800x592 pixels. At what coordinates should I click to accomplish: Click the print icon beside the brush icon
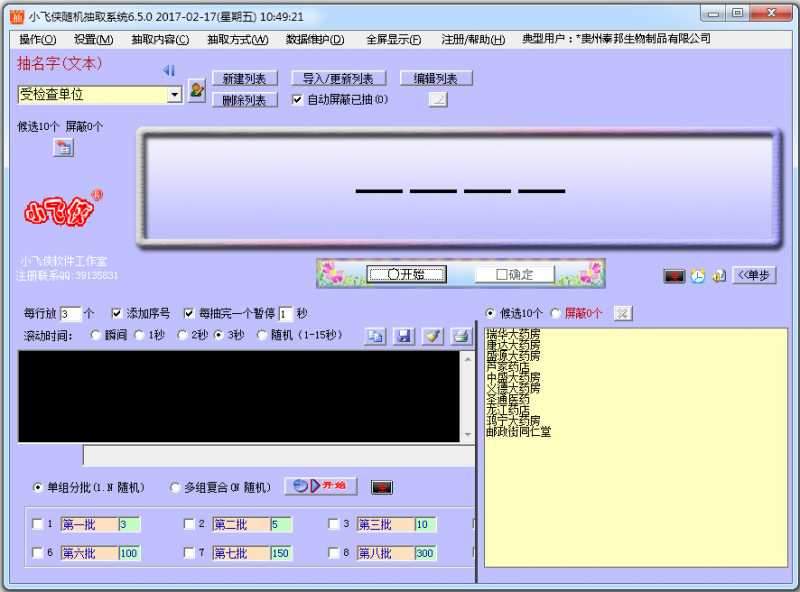461,336
